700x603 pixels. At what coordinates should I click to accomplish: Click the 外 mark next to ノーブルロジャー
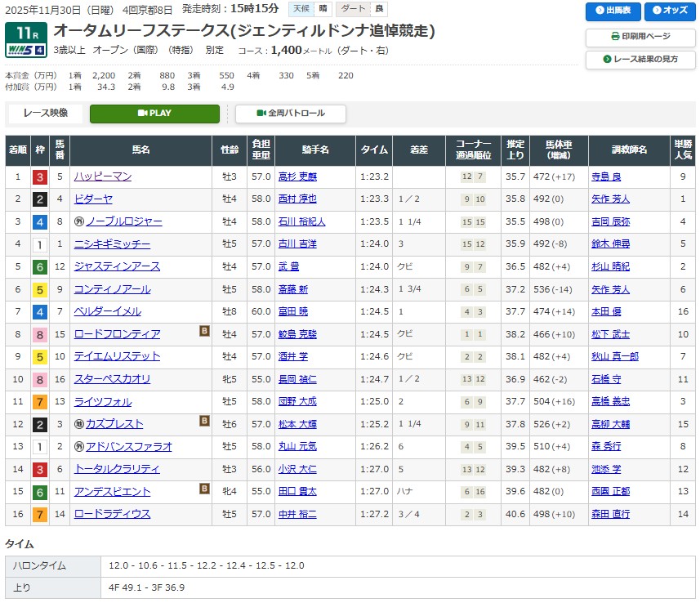pyautogui.click(x=79, y=221)
